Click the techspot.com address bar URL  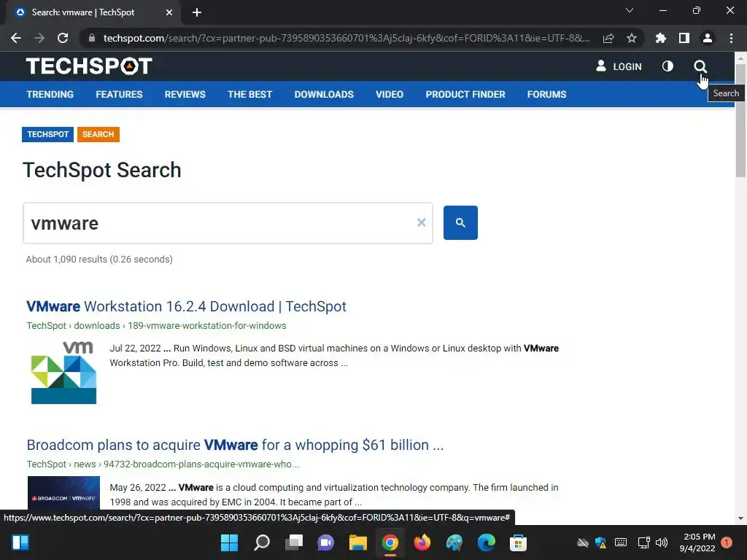(347, 38)
